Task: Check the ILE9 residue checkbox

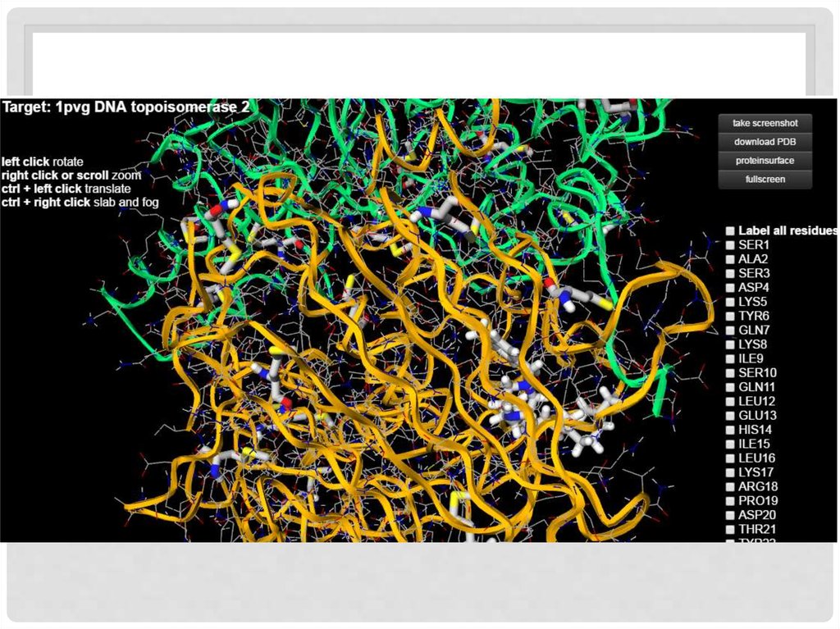Action: pos(730,359)
